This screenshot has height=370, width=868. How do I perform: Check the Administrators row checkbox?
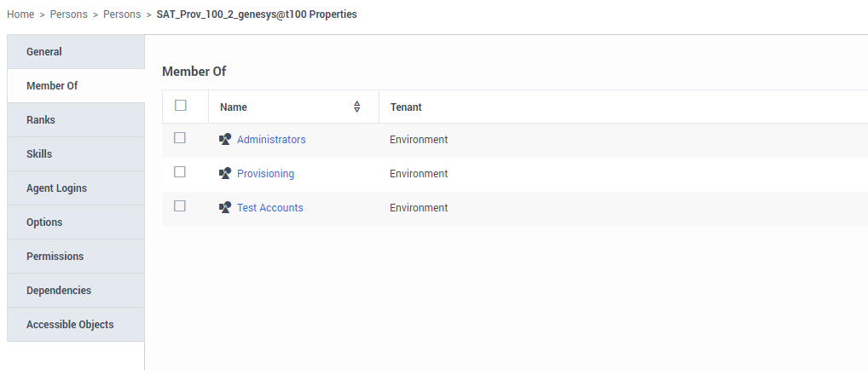pos(179,138)
